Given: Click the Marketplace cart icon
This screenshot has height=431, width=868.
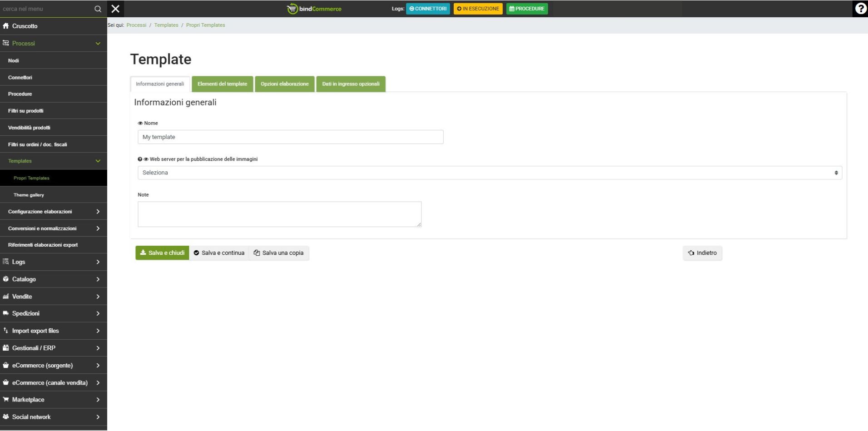Looking at the screenshot, I should (x=6, y=400).
